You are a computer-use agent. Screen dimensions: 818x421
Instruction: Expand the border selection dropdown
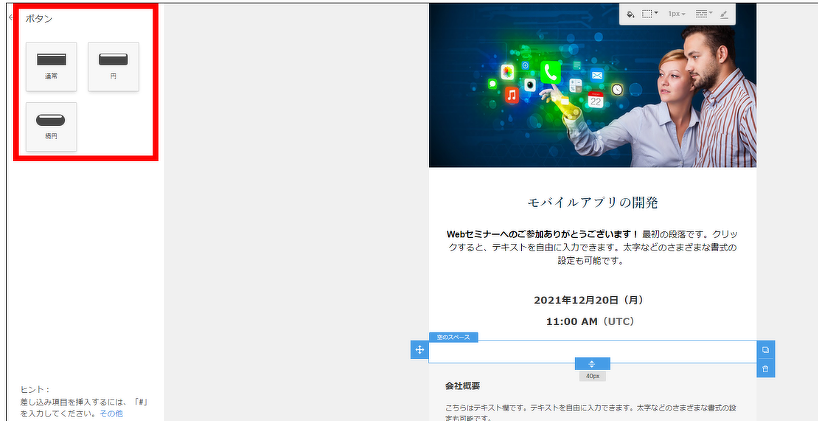[x=651, y=14]
